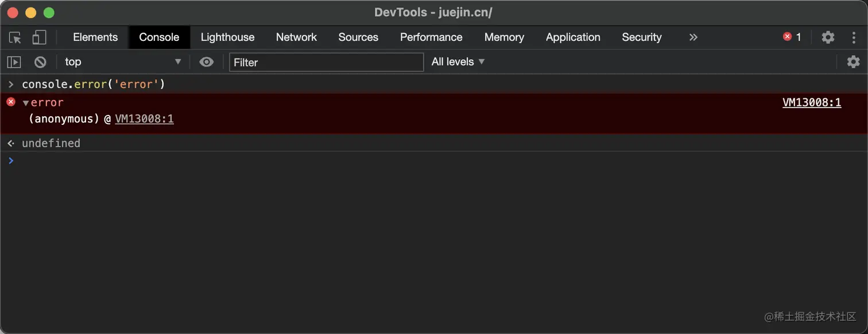
Task: Toggle the device toolbar icon
Action: point(39,37)
